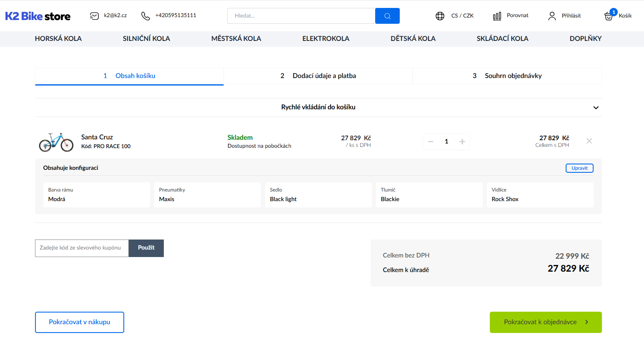Viewport: 644px width, 348px height.
Task: Click the phone number icon
Action: pos(145,16)
